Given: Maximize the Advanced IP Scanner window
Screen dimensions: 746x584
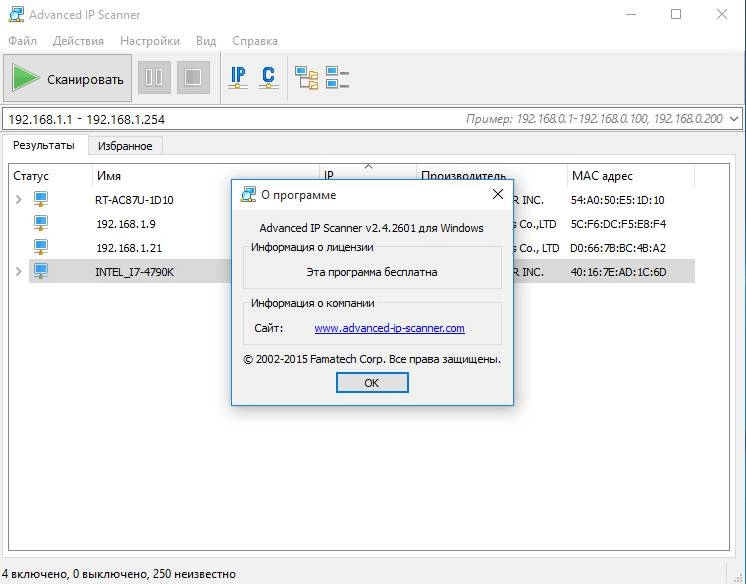Looking at the screenshot, I should (x=676, y=14).
